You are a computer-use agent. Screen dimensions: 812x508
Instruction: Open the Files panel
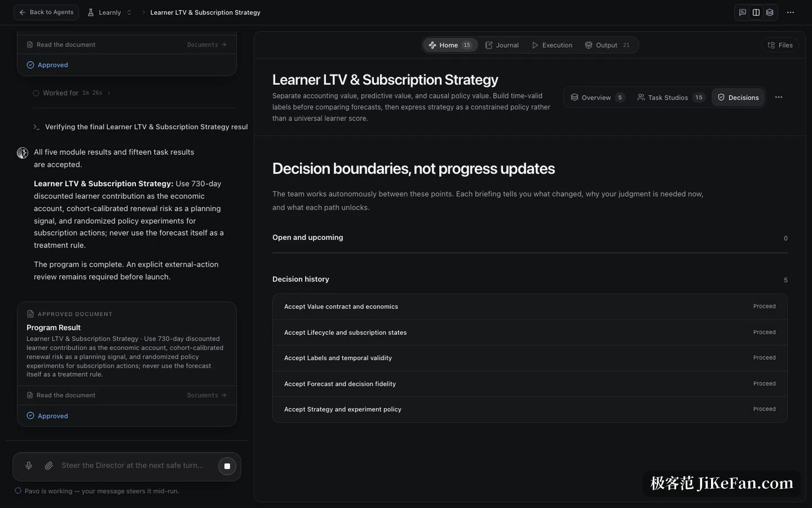tap(780, 45)
